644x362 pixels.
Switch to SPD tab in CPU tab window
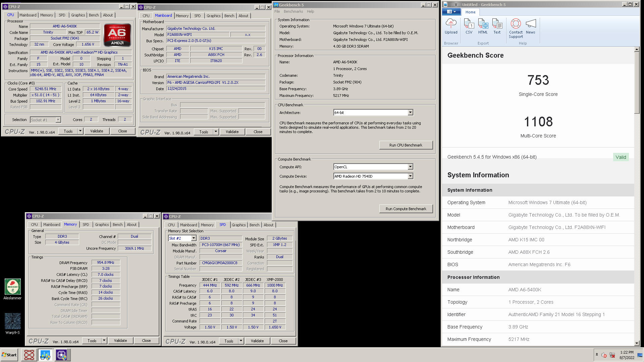[x=62, y=15]
